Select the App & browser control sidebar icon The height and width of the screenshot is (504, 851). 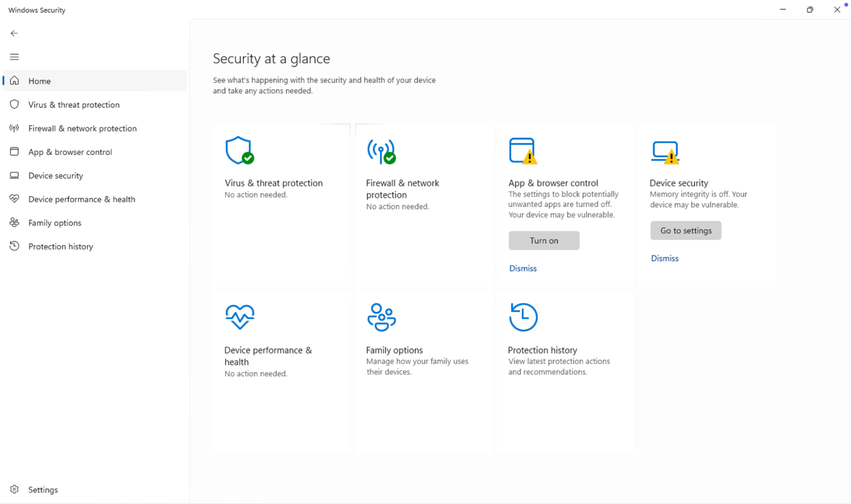pyautogui.click(x=14, y=152)
